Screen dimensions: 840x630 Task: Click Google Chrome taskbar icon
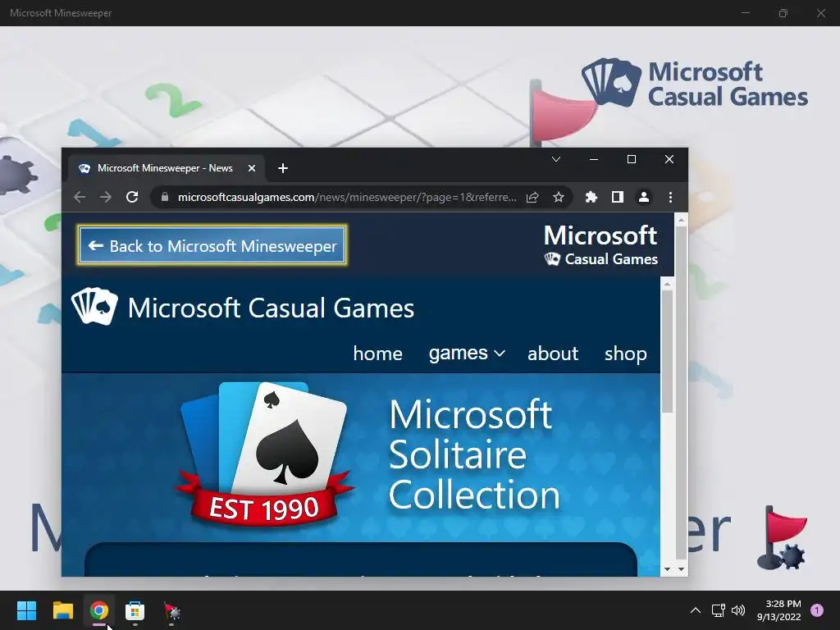(99, 610)
